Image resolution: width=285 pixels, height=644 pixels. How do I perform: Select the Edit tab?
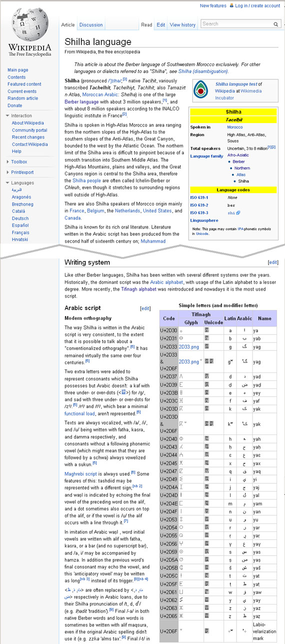point(160,25)
